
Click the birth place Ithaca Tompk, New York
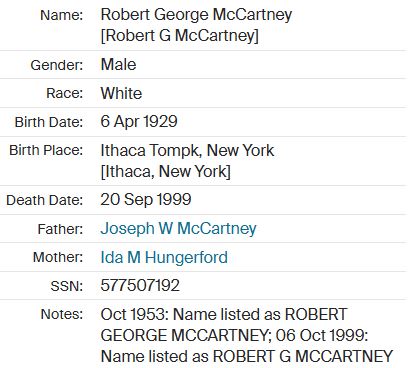[187, 151]
